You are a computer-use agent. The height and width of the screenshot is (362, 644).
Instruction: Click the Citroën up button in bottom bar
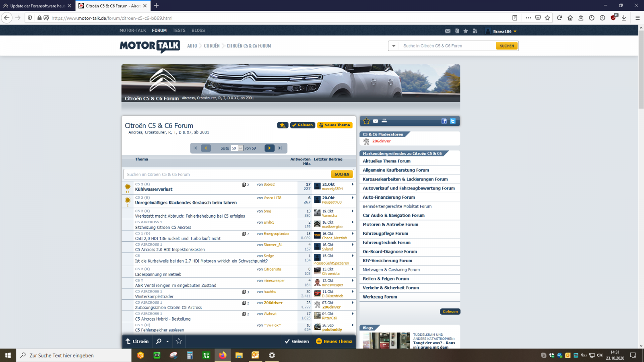click(137, 341)
